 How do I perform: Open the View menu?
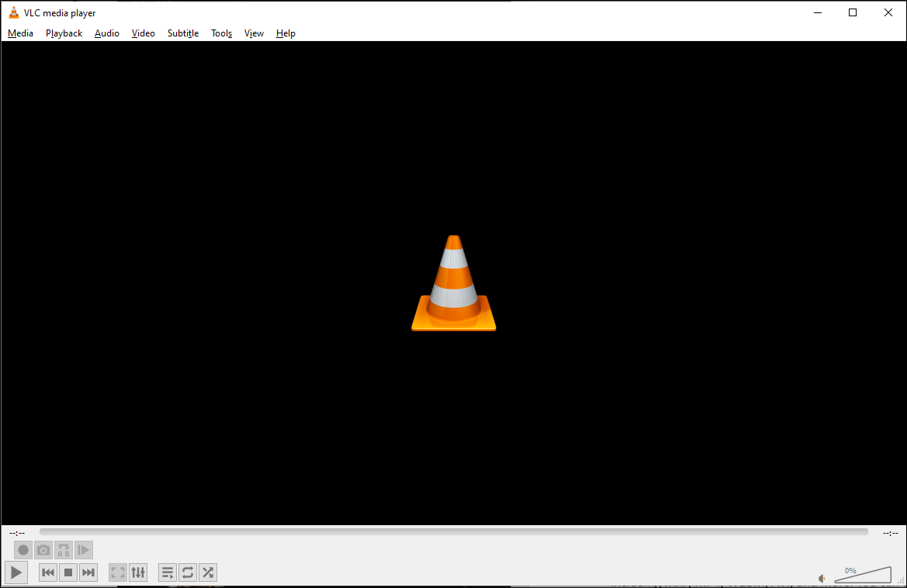point(254,33)
